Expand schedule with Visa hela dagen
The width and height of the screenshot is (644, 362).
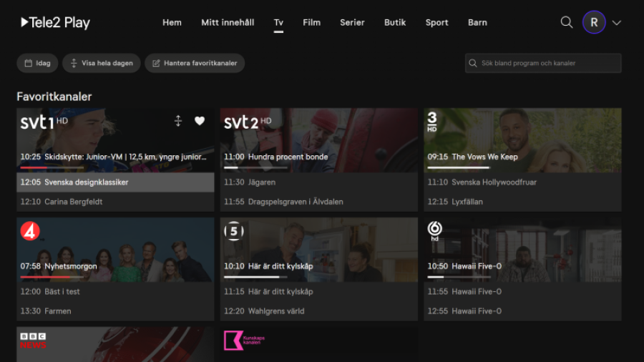click(x=101, y=63)
